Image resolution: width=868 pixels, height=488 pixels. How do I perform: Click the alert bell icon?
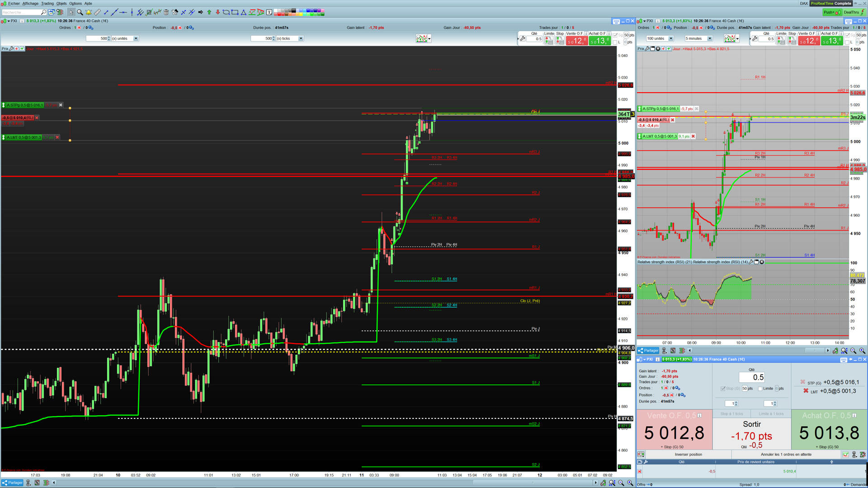click(x=89, y=12)
